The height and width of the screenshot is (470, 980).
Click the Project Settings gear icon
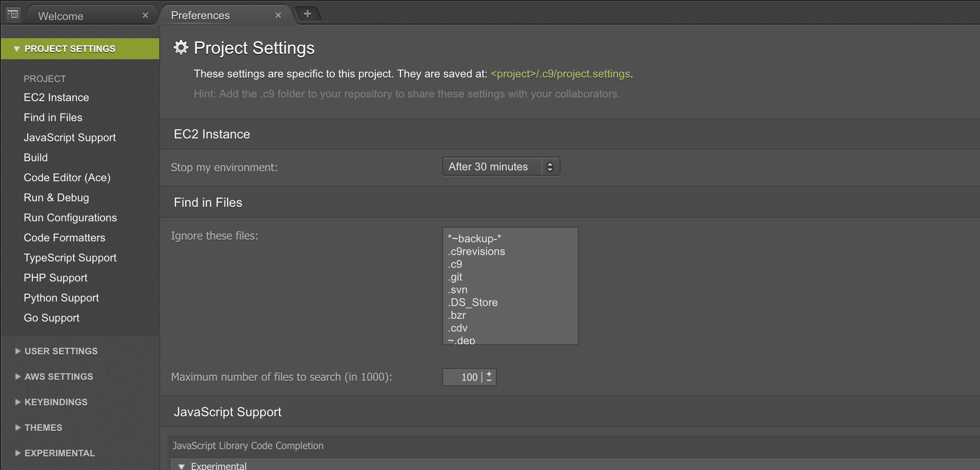pyautogui.click(x=181, y=47)
